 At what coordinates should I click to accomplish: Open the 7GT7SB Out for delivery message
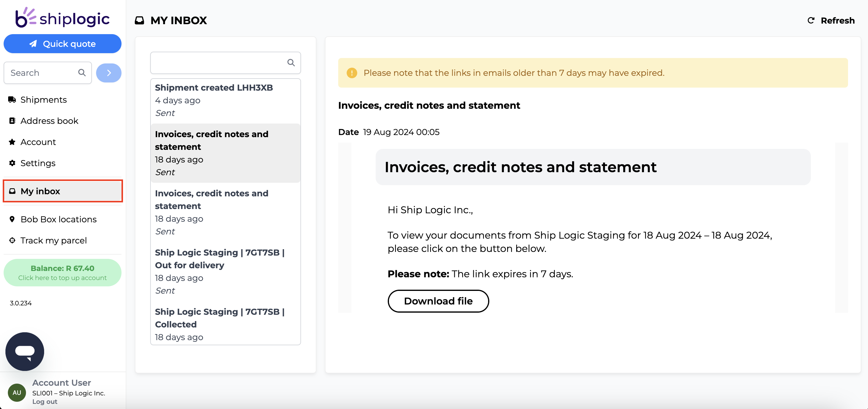tap(225, 272)
